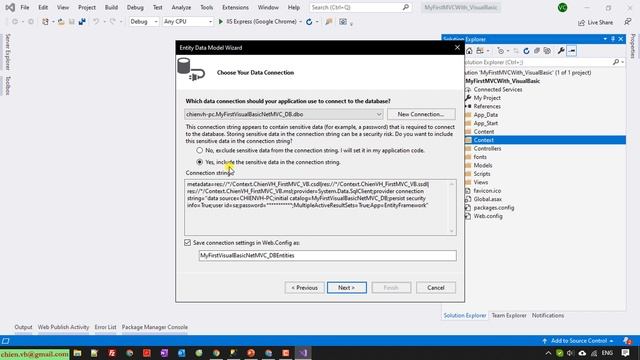This screenshot has height=360, width=640.
Task: Open the Switch Views dropdown arrow in Solution Explorer
Action: 488,51
